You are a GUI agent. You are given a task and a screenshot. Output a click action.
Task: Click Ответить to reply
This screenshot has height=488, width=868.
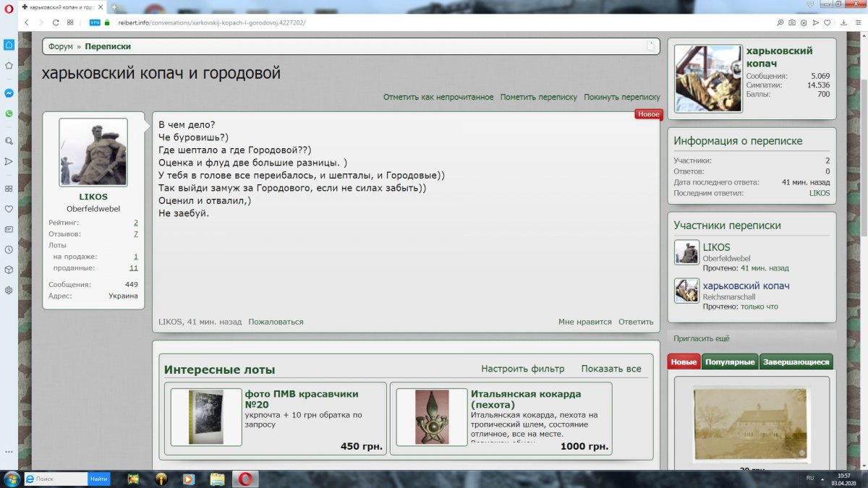[x=636, y=322]
